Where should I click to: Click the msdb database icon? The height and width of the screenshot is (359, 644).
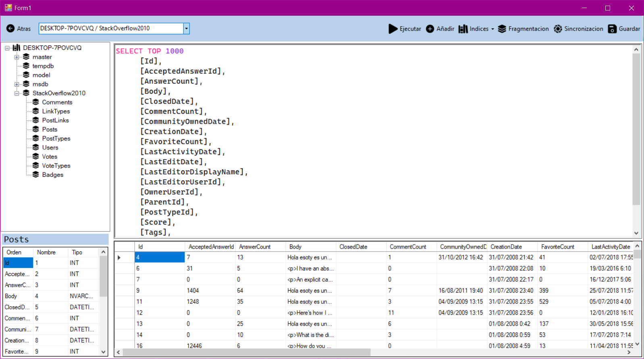[26, 84]
